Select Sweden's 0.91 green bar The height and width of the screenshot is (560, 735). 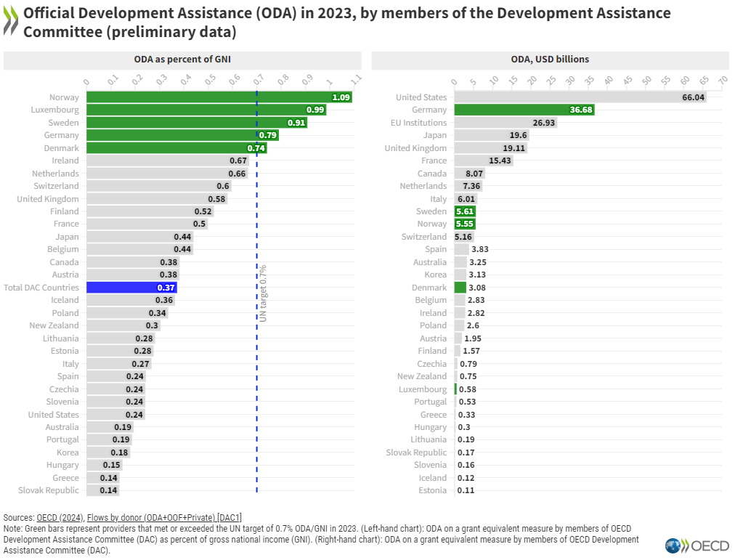click(196, 123)
